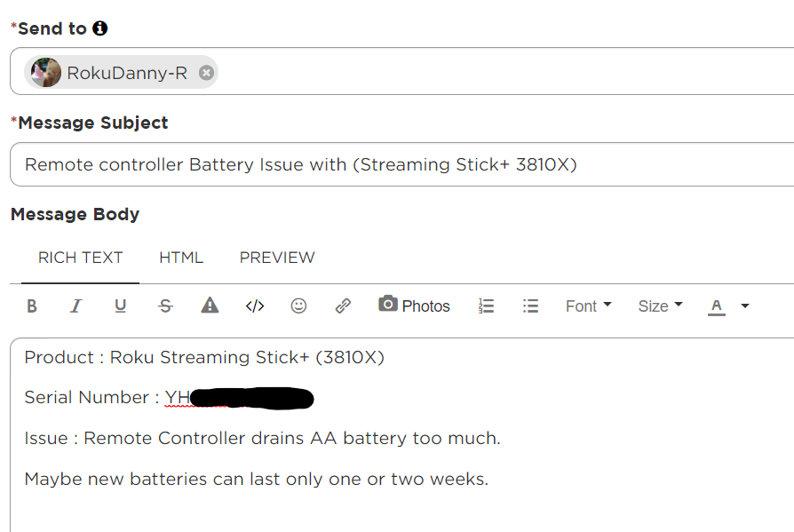This screenshot has height=532, width=794.
Task: Insert Photos into message
Action: [x=414, y=306]
